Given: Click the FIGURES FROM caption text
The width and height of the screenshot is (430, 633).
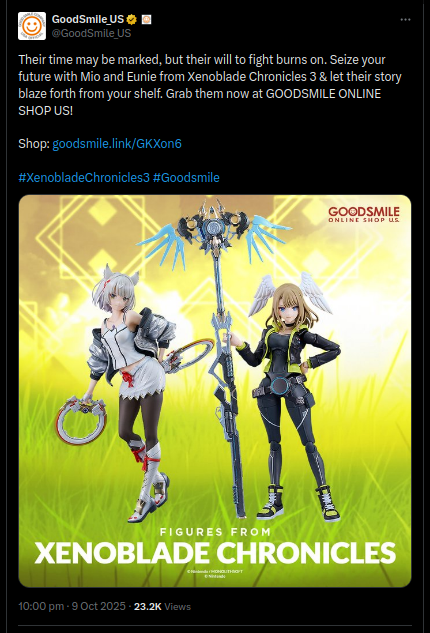Looking at the screenshot, I should point(215,532).
